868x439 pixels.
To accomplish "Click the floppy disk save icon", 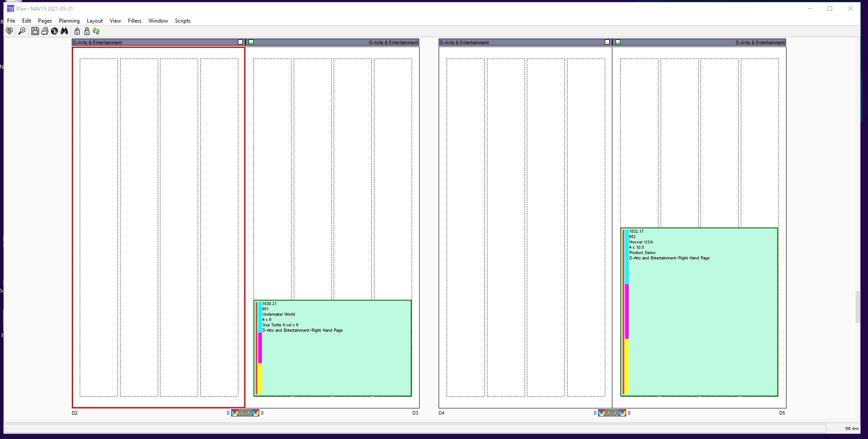I will tap(35, 31).
